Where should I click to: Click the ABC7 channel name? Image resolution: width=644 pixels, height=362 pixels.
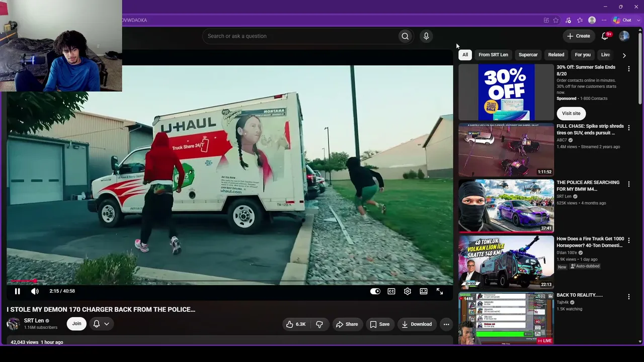561,140
